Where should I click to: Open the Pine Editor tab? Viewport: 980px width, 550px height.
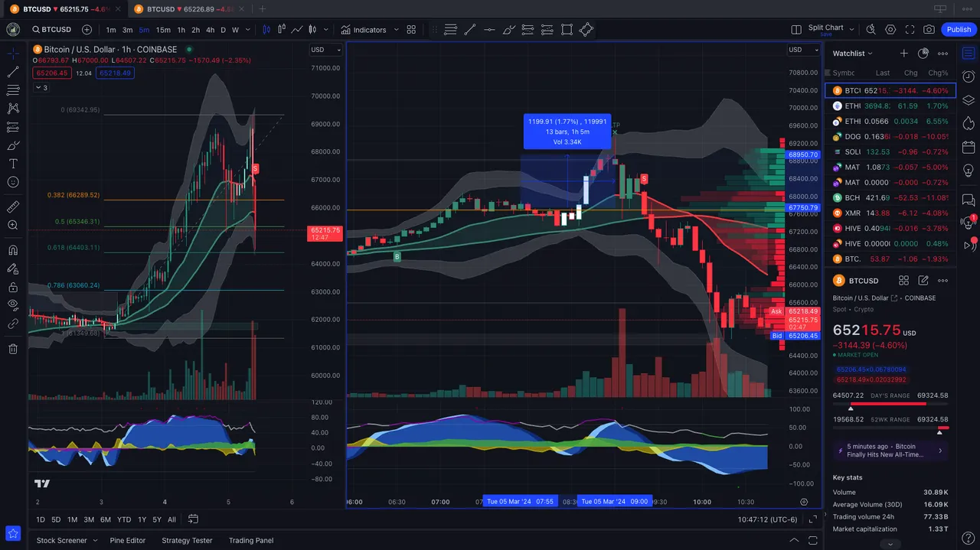[127, 540]
